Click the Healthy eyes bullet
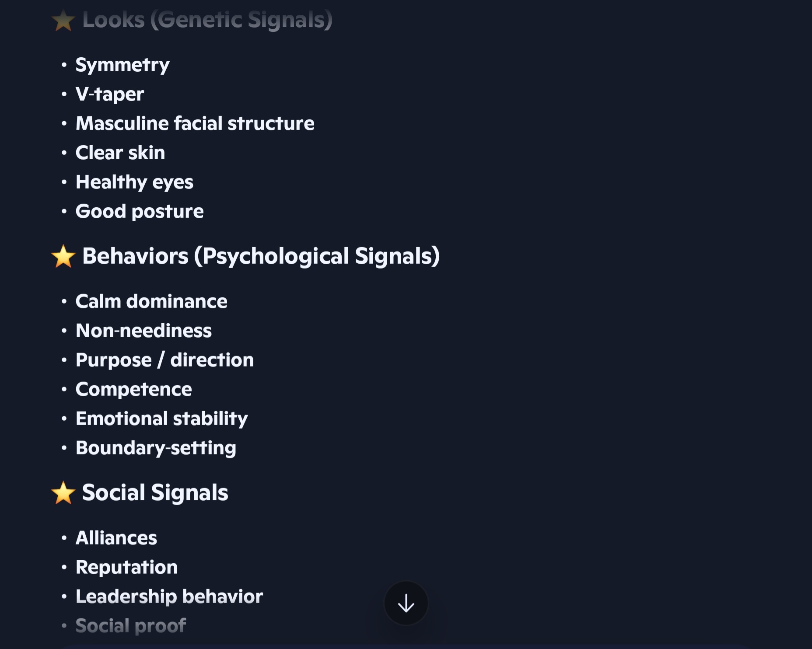Screen dimensions: 812x649 click(x=134, y=182)
